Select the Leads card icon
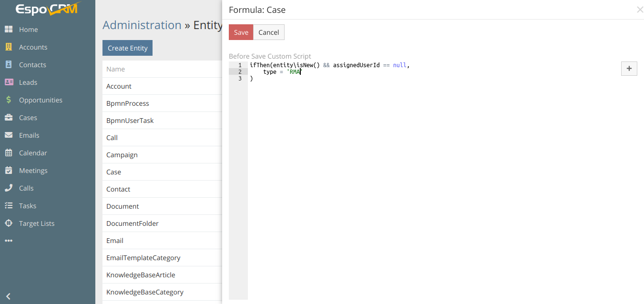Screen dimensions: 644x304 (x=9, y=82)
